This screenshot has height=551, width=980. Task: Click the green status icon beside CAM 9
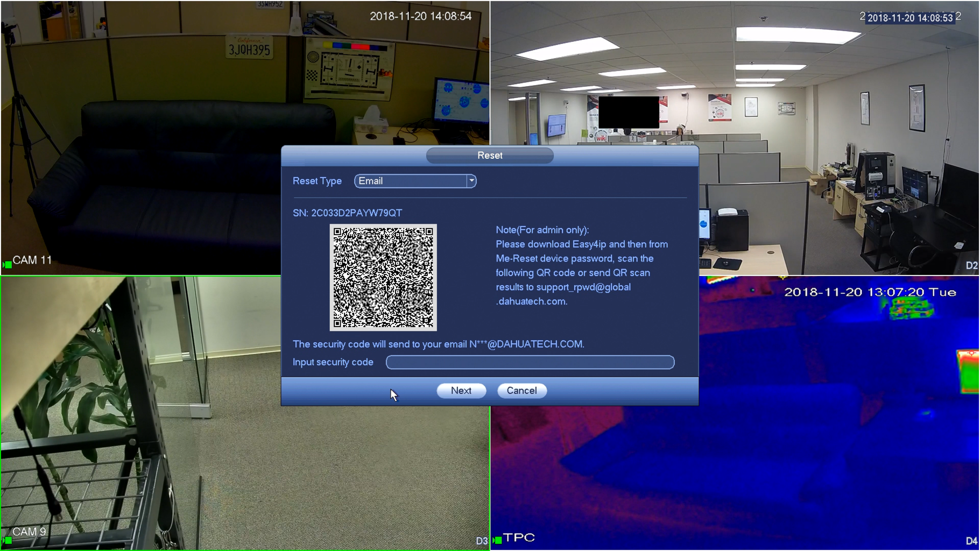tap(7, 540)
